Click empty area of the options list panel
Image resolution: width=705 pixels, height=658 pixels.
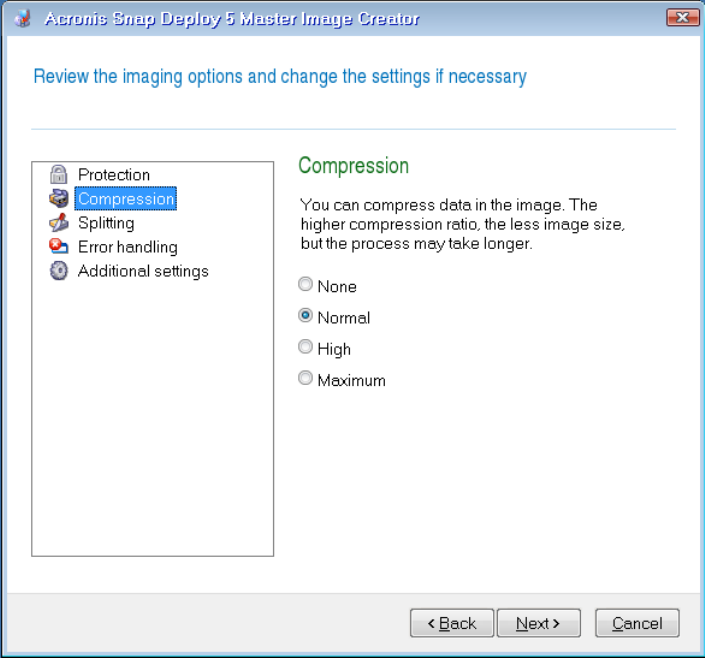(x=152, y=420)
